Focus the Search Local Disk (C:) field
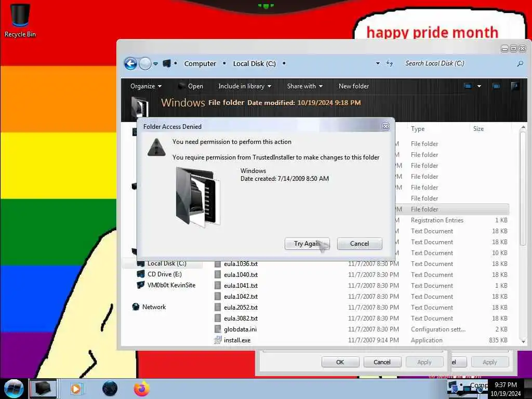532x399 pixels. point(458,63)
